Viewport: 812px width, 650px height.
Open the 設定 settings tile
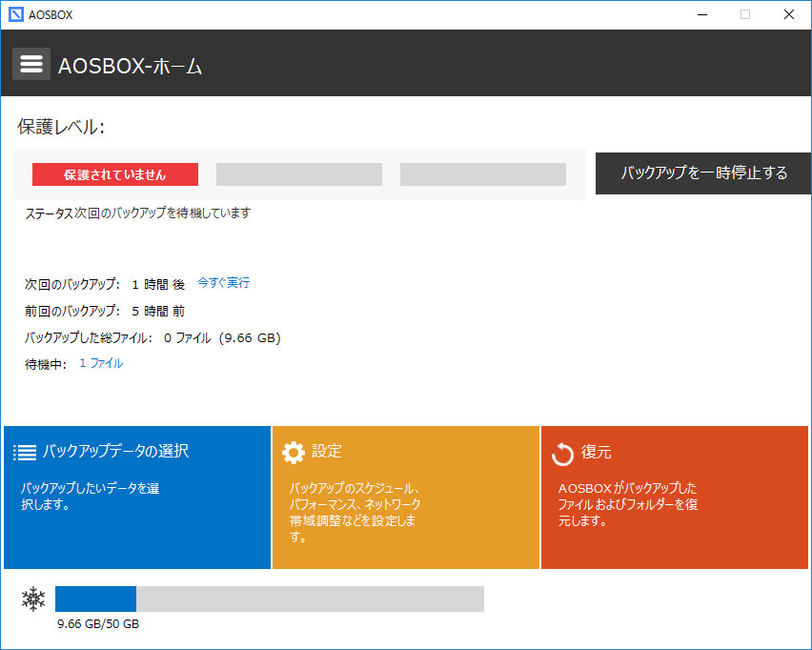406,498
